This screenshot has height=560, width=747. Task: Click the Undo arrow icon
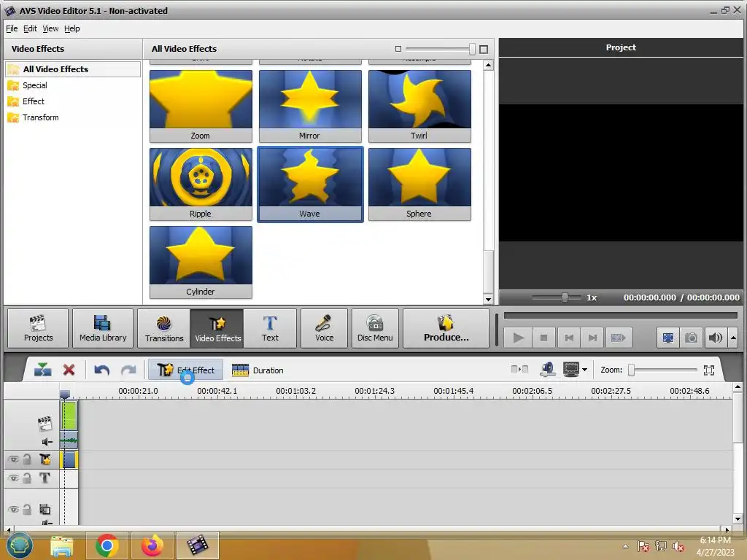click(x=102, y=370)
